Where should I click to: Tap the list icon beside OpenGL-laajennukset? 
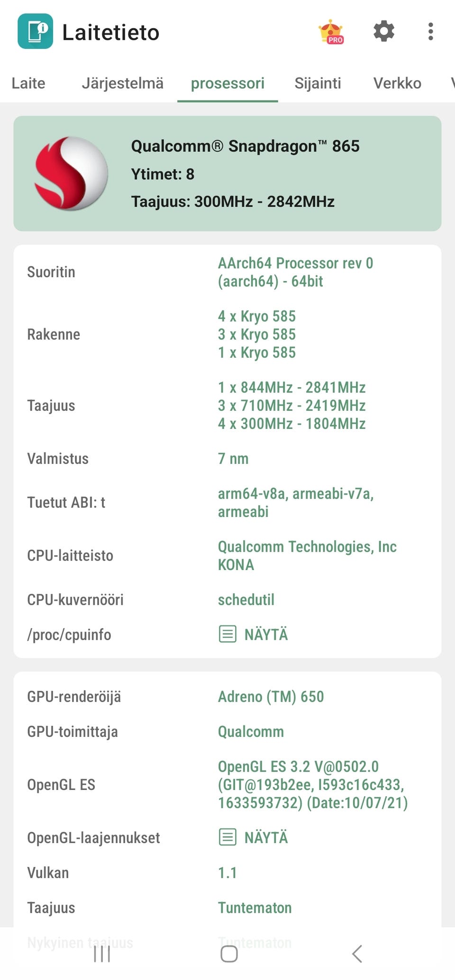tap(227, 837)
